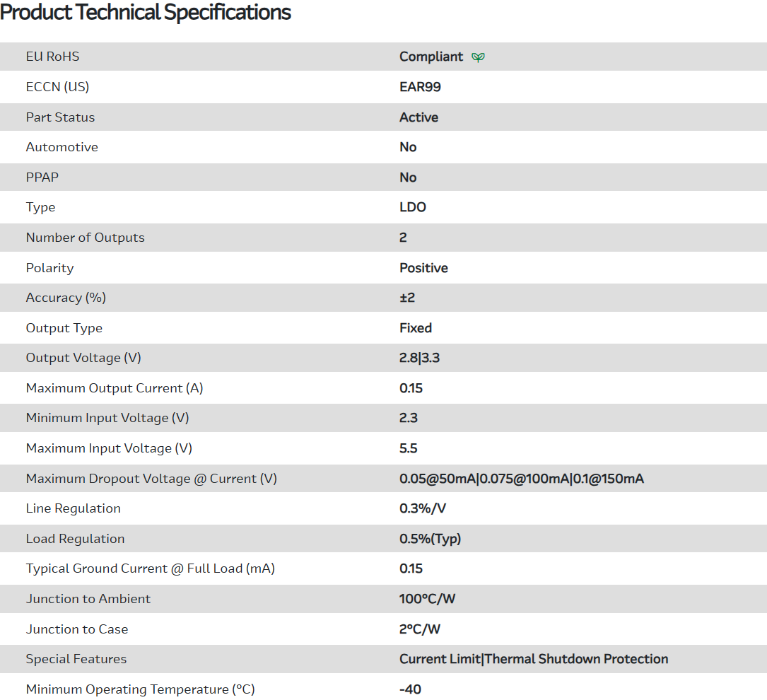Click the Fixed output type value
The image size is (767, 700).
coord(416,328)
